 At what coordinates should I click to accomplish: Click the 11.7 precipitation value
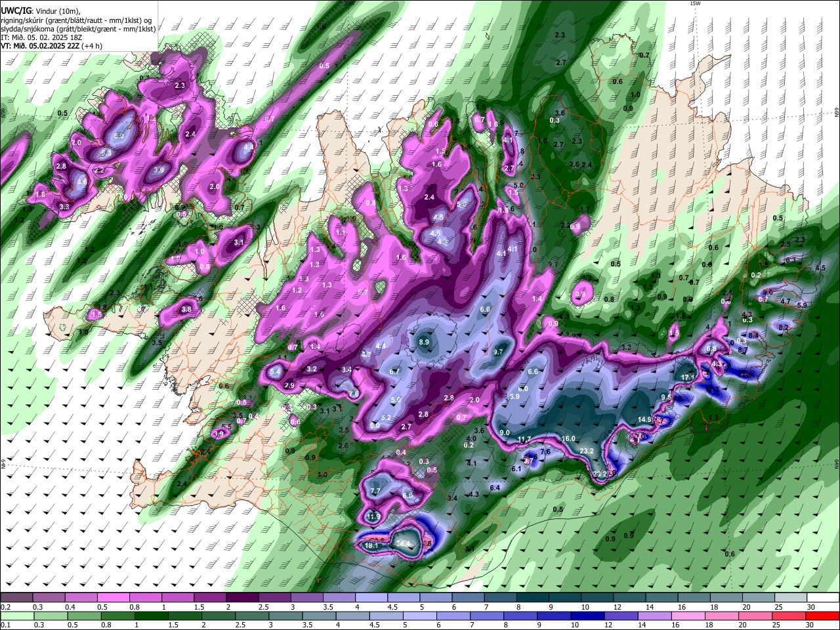click(x=524, y=440)
